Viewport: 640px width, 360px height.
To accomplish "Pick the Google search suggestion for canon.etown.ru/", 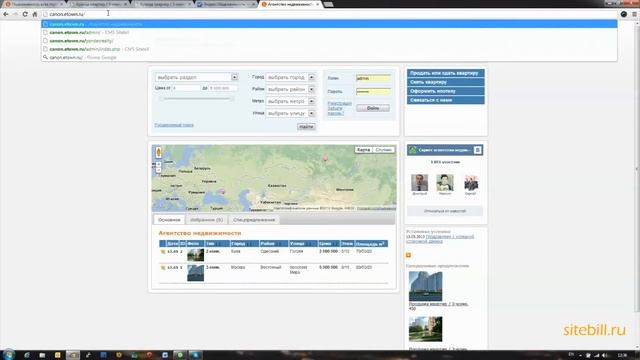I will tap(329, 58).
